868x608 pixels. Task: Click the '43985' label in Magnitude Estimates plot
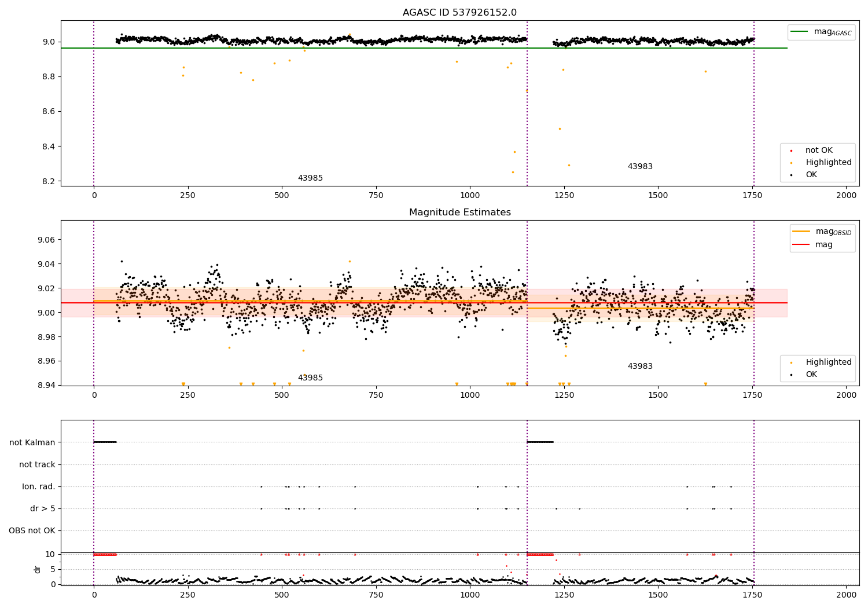(310, 378)
